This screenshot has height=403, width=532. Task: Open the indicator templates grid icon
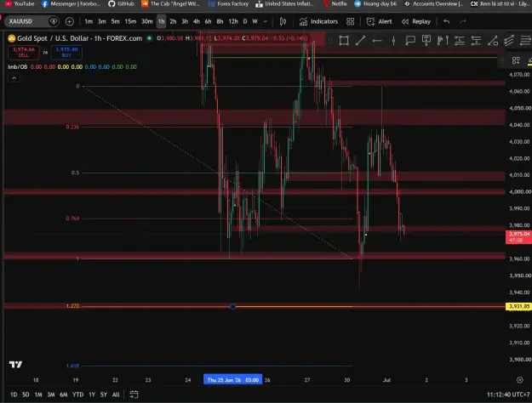[351, 22]
